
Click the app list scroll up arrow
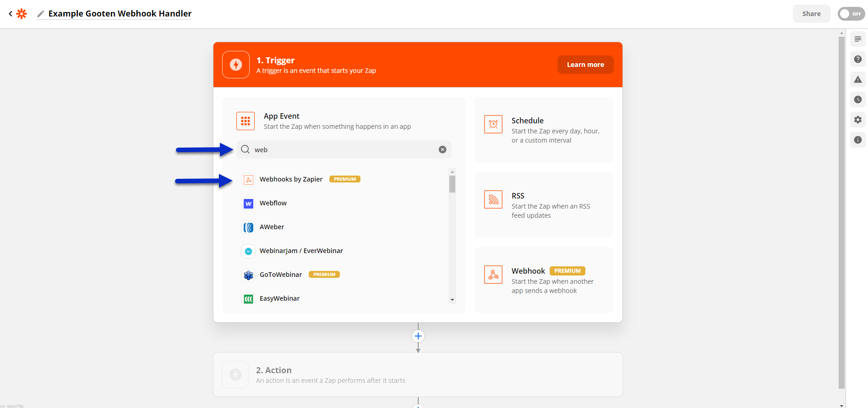[x=452, y=172]
